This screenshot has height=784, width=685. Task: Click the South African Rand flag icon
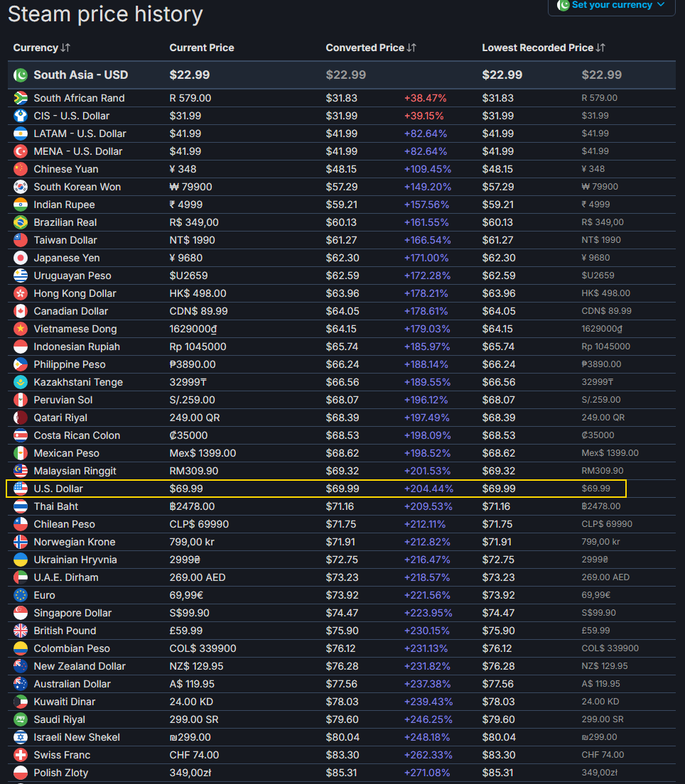pyautogui.click(x=21, y=98)
